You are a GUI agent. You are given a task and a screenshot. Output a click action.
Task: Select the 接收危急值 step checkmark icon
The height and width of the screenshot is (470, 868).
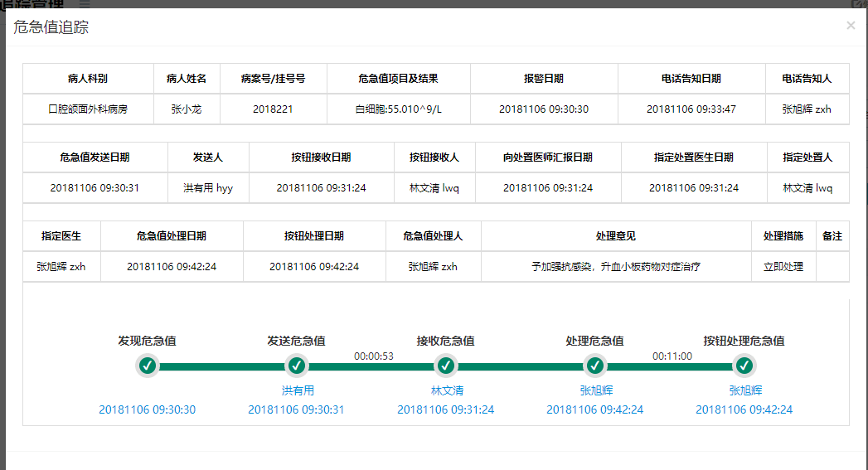click(x=445, y=366)
